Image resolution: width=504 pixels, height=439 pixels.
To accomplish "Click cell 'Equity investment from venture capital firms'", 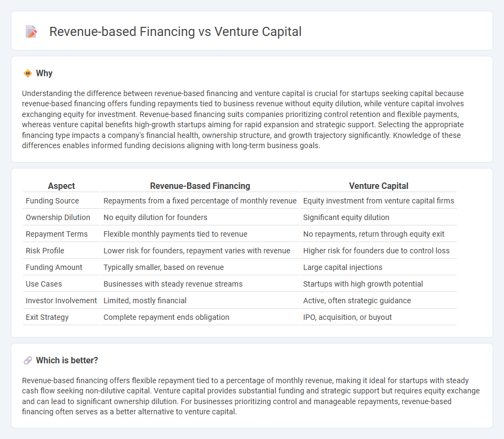I will (x=379, y=201).
